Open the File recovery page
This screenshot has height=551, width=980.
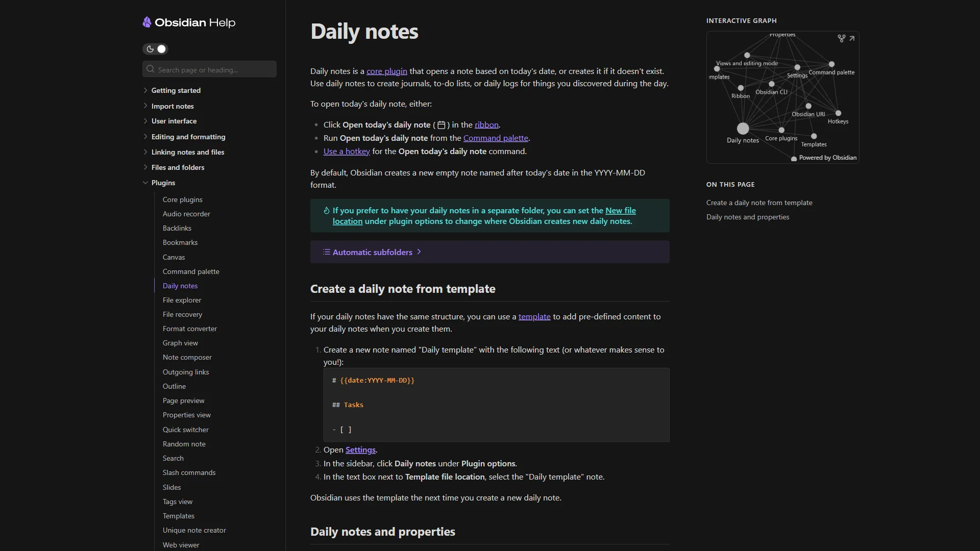[182, 314]
